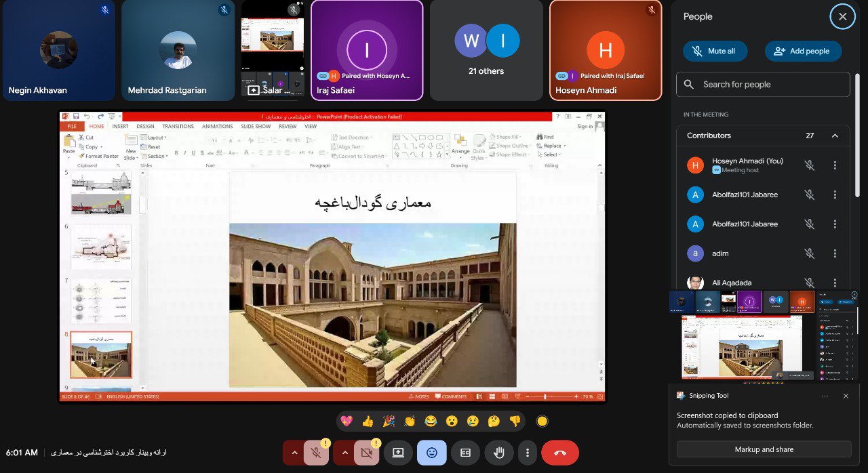This screenshot has height=473, width=868.
Task: Click the Present now screen-share icon
Action: [x=398, y=453]
